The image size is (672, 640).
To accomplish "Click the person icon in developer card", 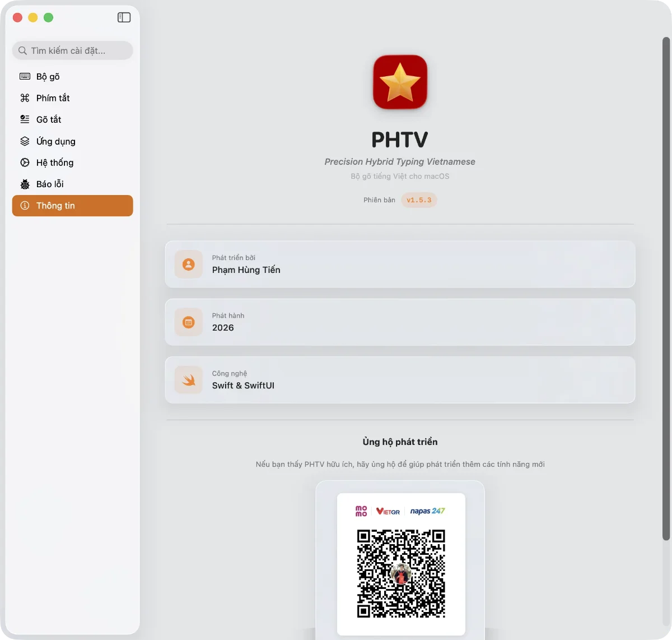I will tap(189, 265).
